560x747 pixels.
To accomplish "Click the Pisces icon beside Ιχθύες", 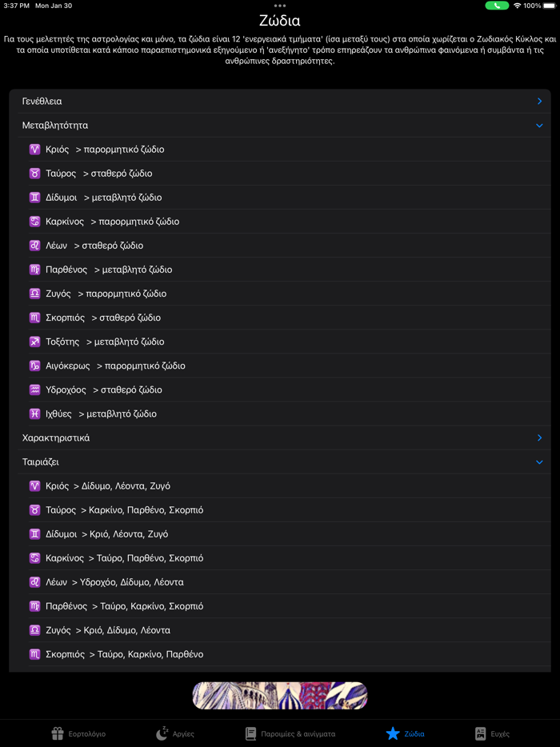I will (x=34, y=413).
